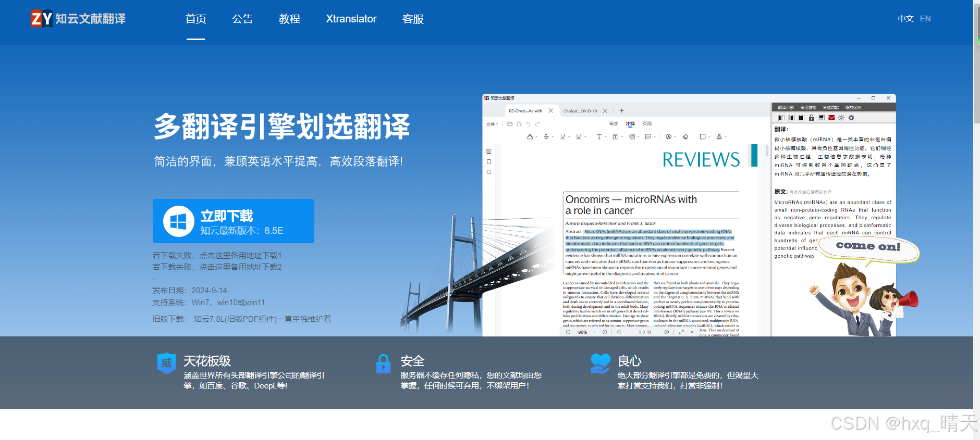This screenshot has width=980, height=440.
Task: Select the callout note tool
Action: [632, 136]
